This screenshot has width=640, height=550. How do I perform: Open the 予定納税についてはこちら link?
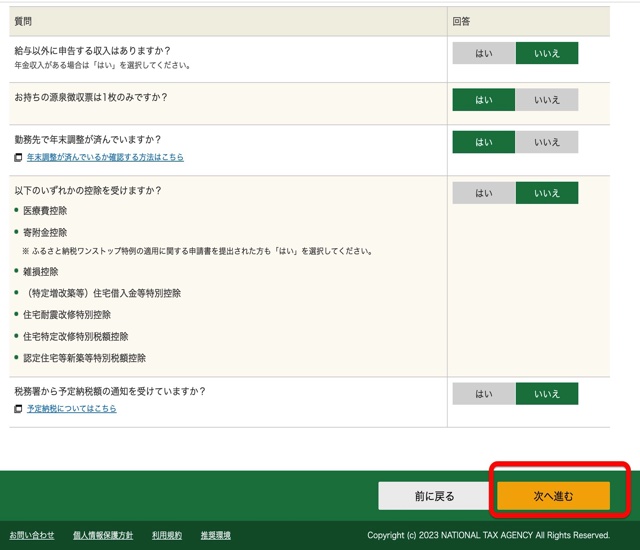(x=71, y=409)
